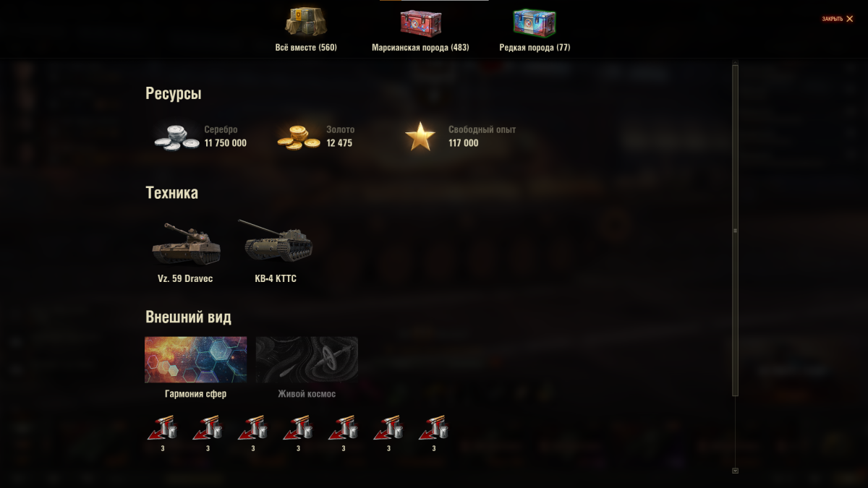Open the Редкая порода (77) tab

point(535,30)
